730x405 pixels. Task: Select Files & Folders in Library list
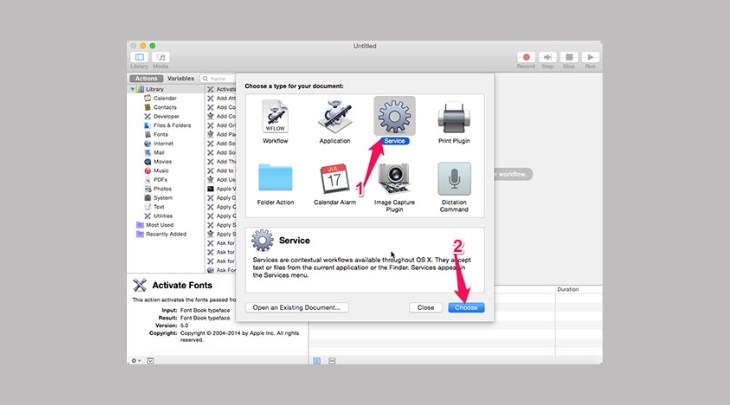point(172,125)
